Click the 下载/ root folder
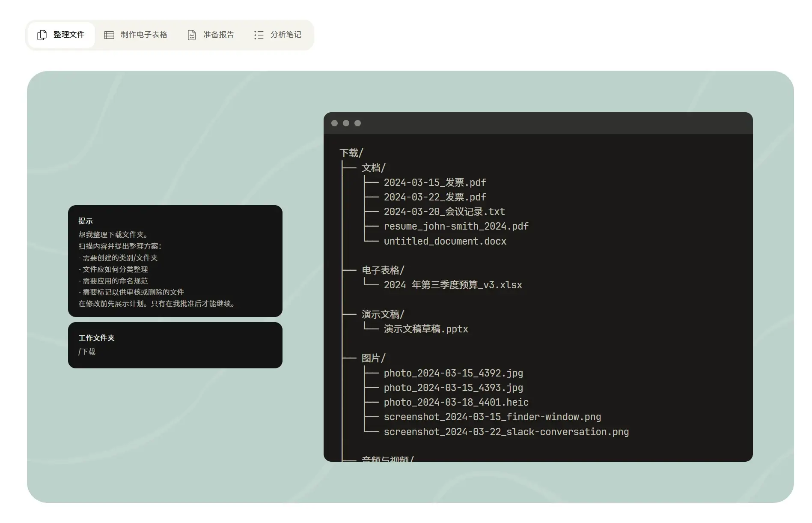Image resolution: width=812 pixels, height=523 pixels. [351, 153]
